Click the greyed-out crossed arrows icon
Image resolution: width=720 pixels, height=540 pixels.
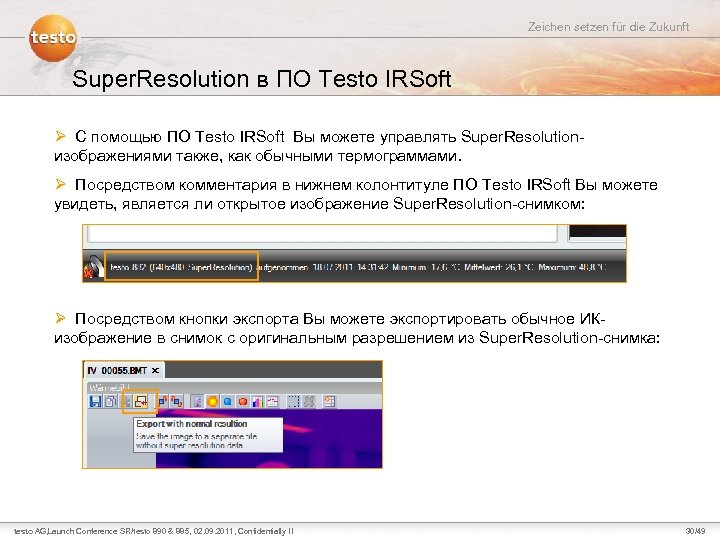[309, 402]
